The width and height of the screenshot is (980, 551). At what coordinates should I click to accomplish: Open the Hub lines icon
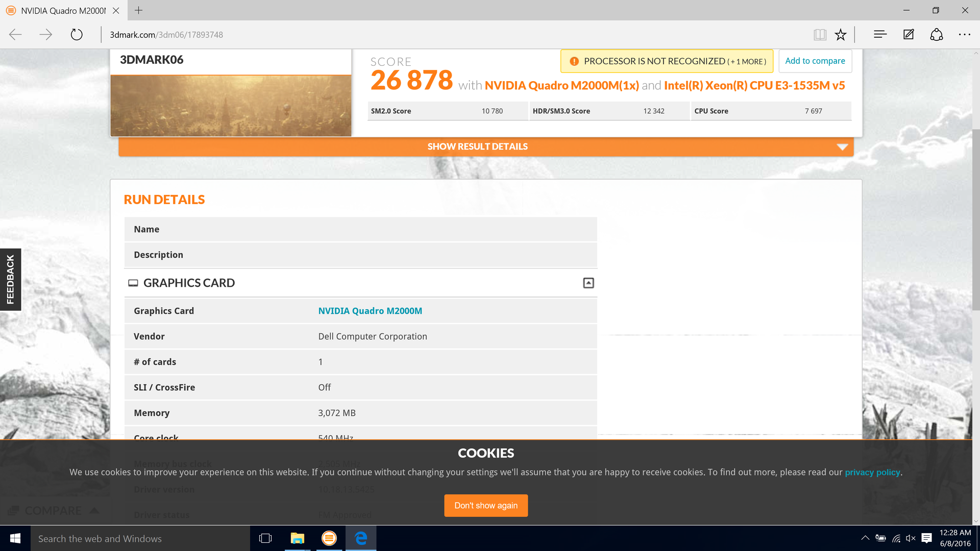(880, 35)
